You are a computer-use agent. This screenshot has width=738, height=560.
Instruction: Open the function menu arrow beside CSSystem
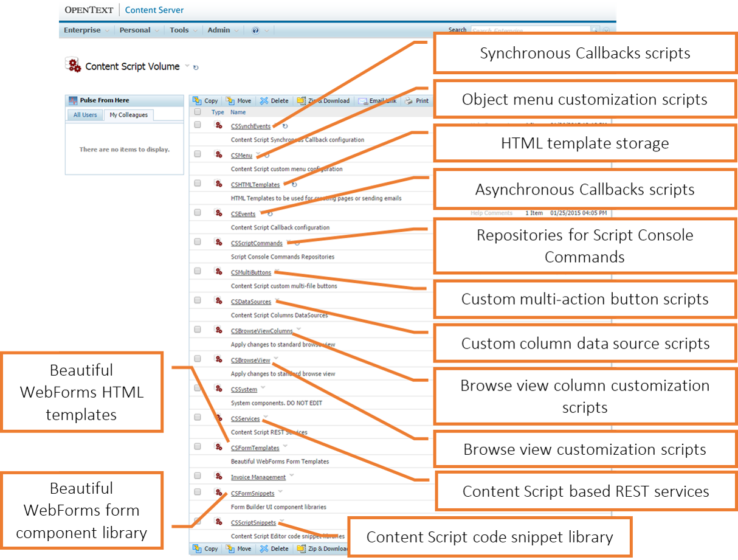(263, 387)
